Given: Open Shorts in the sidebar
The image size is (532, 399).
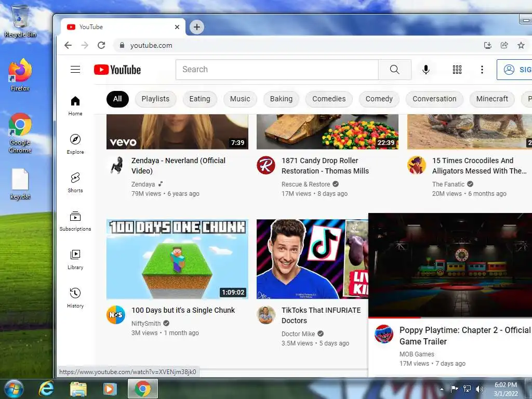Looking at the screenshot, I should 75,183.
